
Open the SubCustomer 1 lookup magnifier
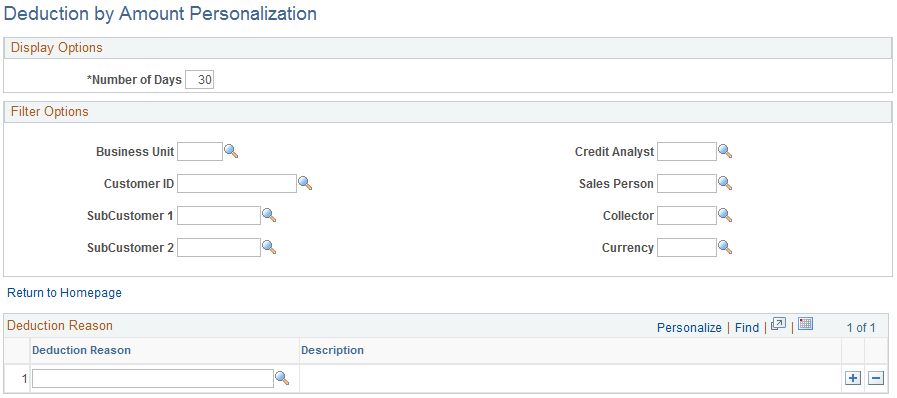[268, 216]
